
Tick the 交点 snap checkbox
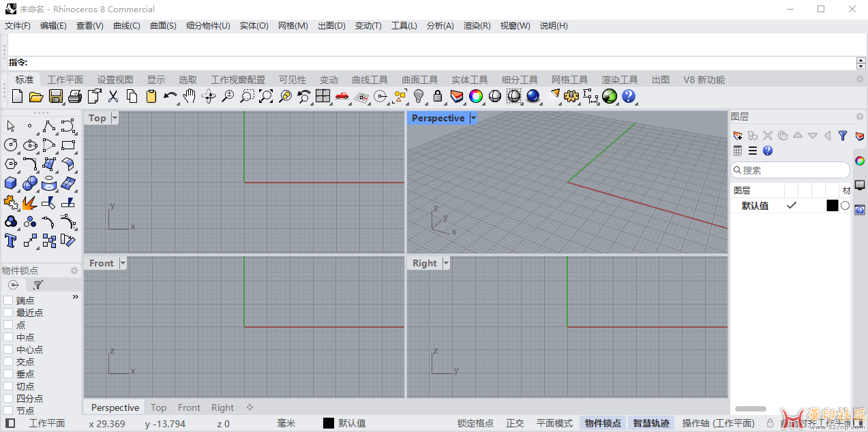pos(8,362)
